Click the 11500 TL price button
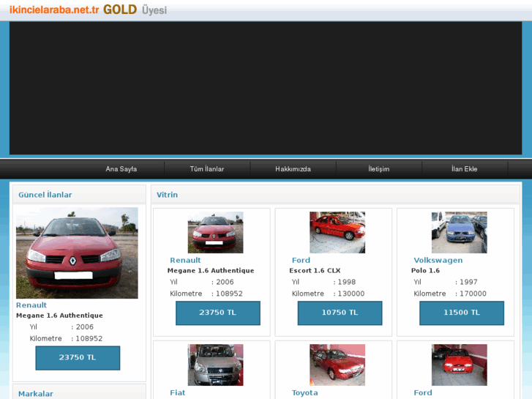This screenshot has width=532, height=399. (462, 313)
